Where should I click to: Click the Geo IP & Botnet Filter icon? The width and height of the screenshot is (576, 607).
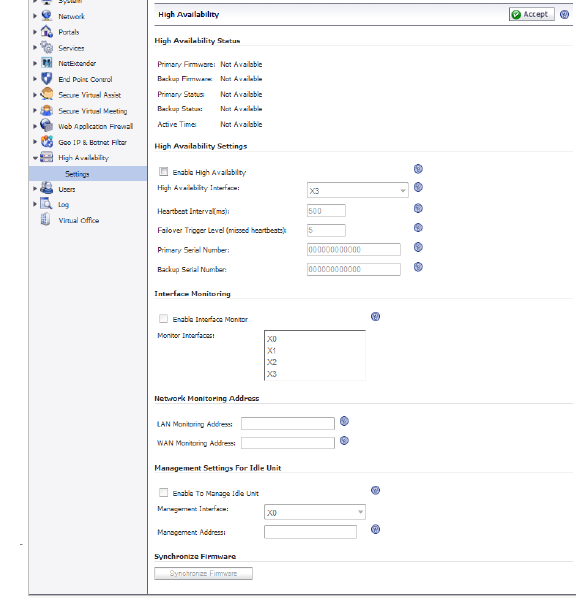pyautogui.click(x=46, y=142)
